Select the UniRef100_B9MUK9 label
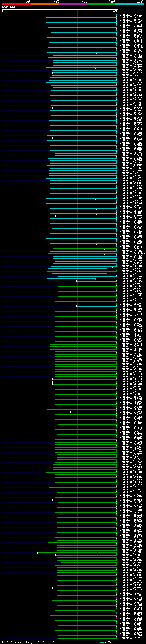 pyautogui.click(x=131, y=321)
